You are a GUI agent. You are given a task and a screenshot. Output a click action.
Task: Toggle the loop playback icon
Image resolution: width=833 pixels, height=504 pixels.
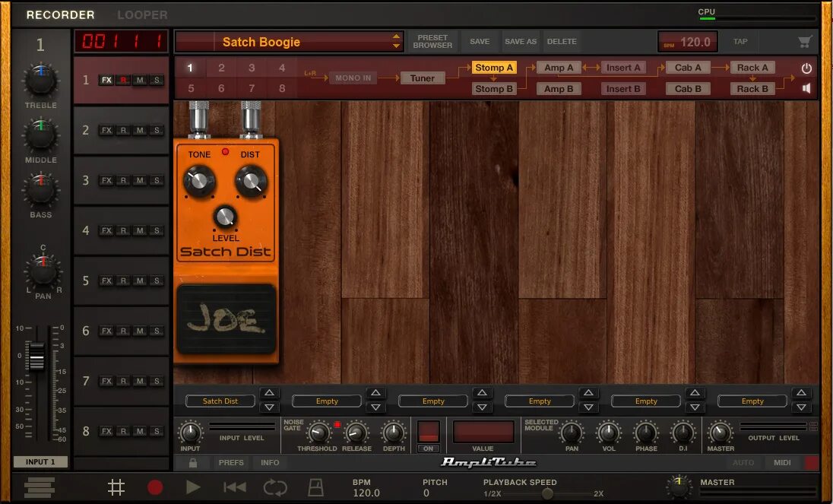pos(275,487)
